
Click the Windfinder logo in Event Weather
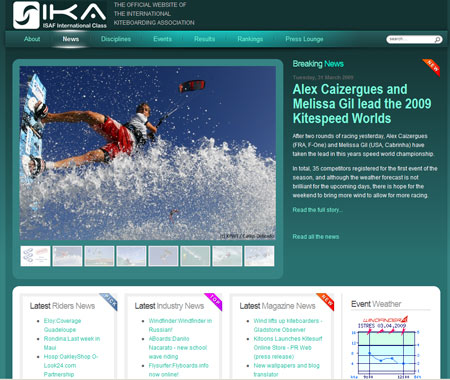pyautogui.click(x=385, y=319)
